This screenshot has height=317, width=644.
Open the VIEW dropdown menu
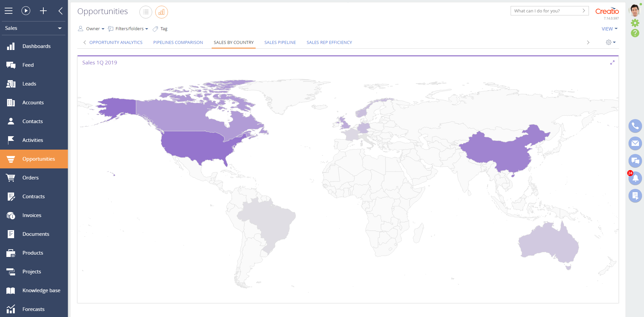point(609,29)
